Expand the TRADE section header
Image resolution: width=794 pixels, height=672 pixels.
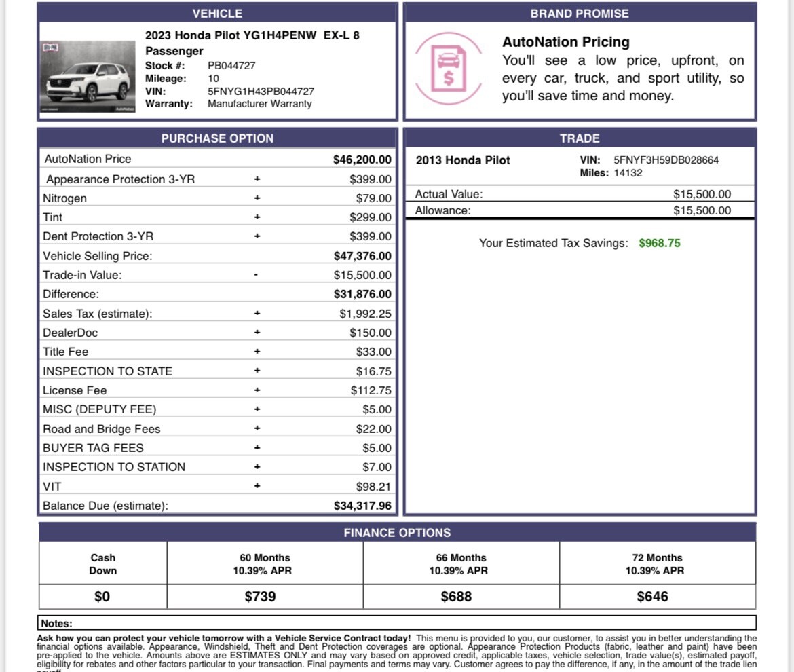tap(580, 138)
